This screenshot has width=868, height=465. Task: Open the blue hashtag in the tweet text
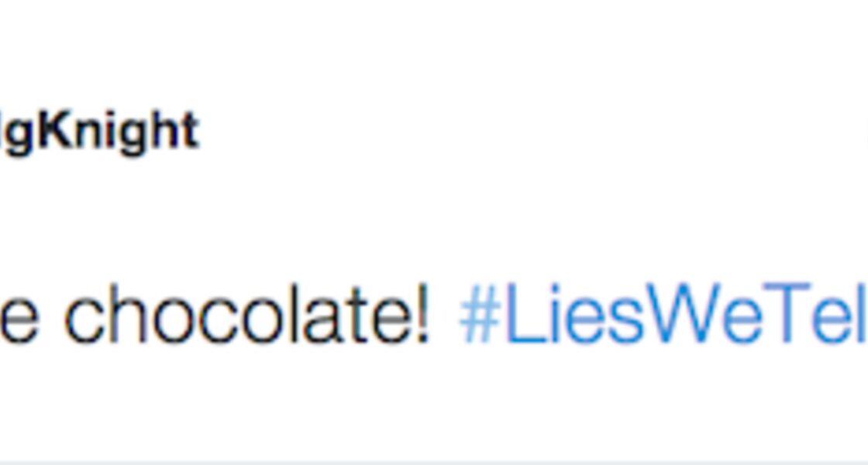click(663, 315)
